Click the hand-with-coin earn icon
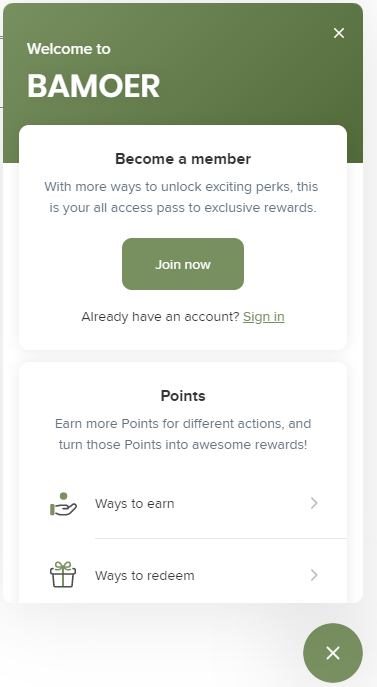Viewport: 377px width, 687px height. pyautogui.click(x=63, y=504)
